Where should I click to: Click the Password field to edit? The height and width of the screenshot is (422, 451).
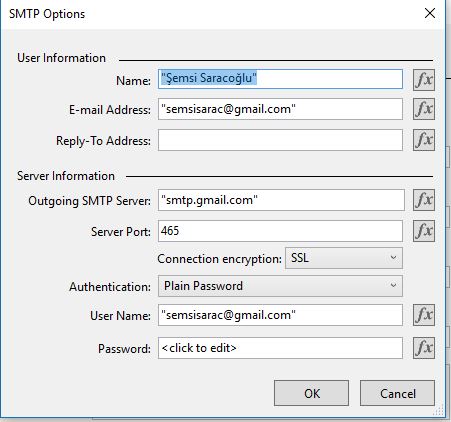click(x=280, y=348)
